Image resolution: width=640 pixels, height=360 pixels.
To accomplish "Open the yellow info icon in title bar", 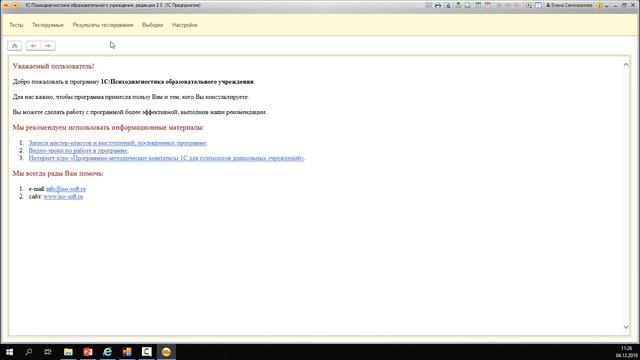I will coord(600,5).
